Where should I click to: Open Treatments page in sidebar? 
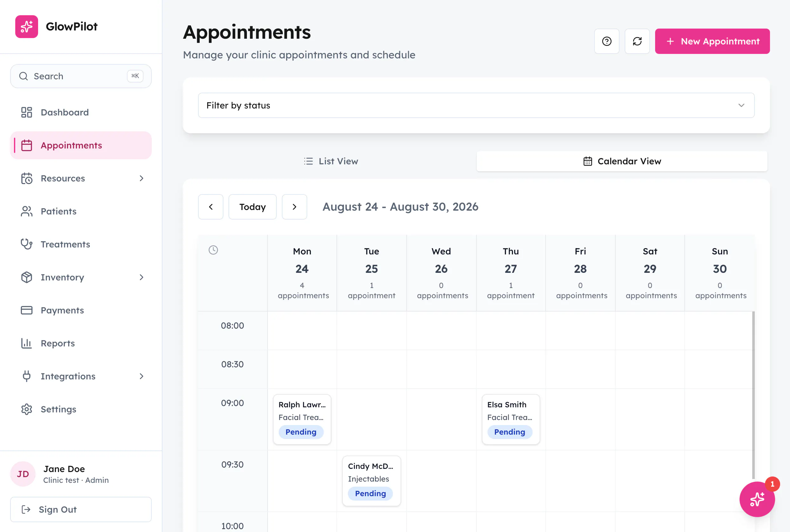tap(81, 244)
